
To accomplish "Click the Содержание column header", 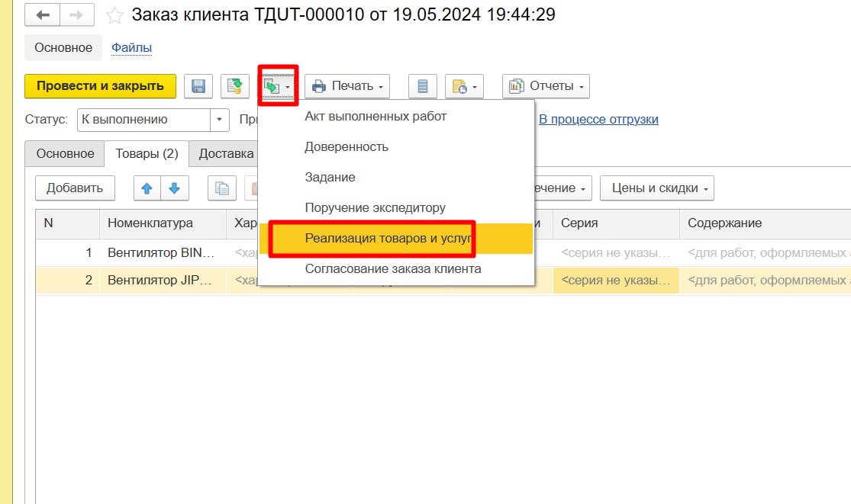I will click(x=766, y=223).
